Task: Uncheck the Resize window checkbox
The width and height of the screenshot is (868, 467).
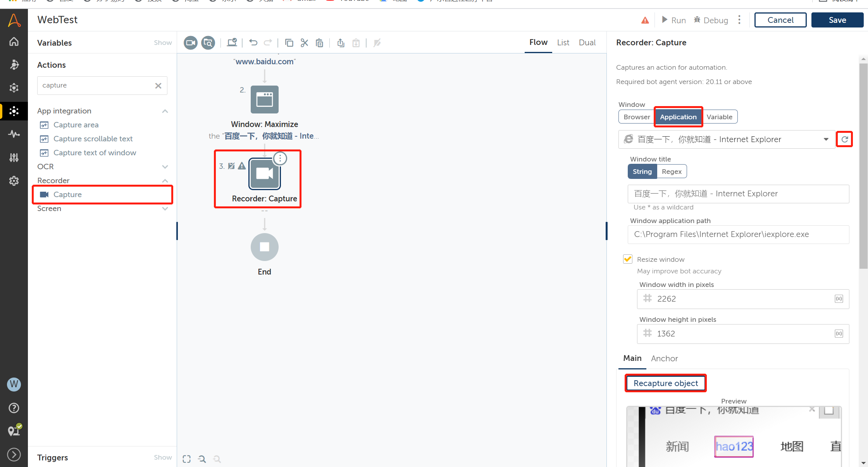Action: pyautogui.click(x=627, y=259)
